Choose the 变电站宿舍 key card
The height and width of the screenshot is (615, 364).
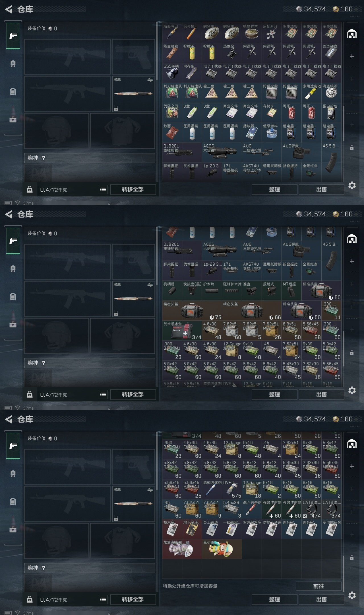coord(331,529)
